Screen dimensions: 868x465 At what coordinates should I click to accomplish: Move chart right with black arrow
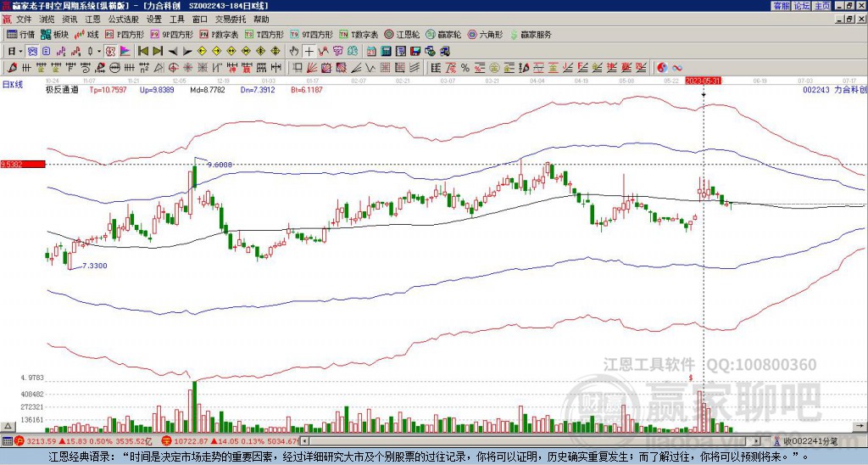187,51
